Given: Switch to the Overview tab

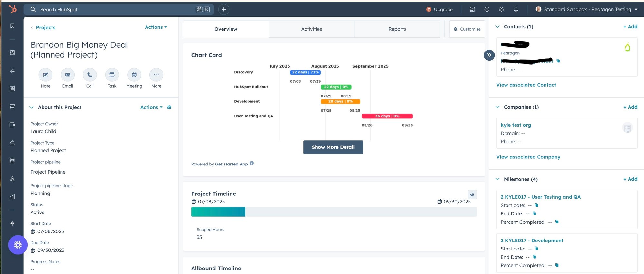Looking at the screenshot, I should coord(226,29).
